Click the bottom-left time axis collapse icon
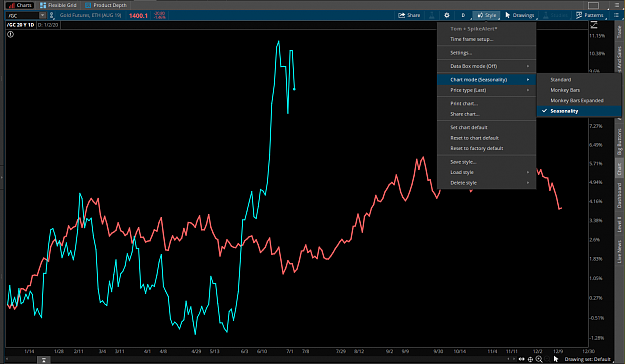The image size is (625, 364). click(43, 360)
